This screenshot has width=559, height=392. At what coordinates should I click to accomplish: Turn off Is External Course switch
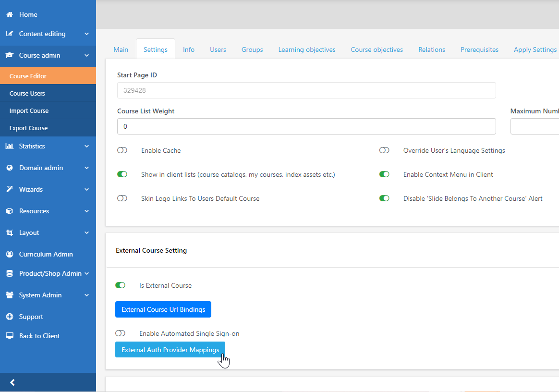(120, 285)
